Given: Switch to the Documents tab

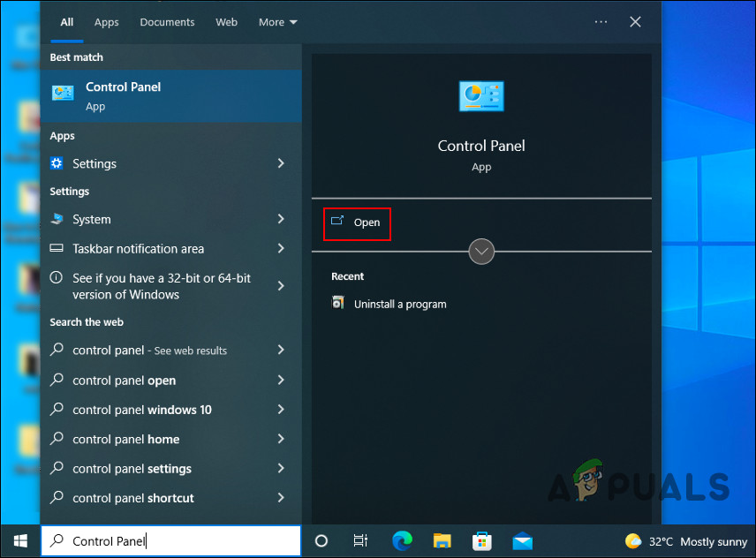Looking at the screenshot, I should tap(167, 22).
